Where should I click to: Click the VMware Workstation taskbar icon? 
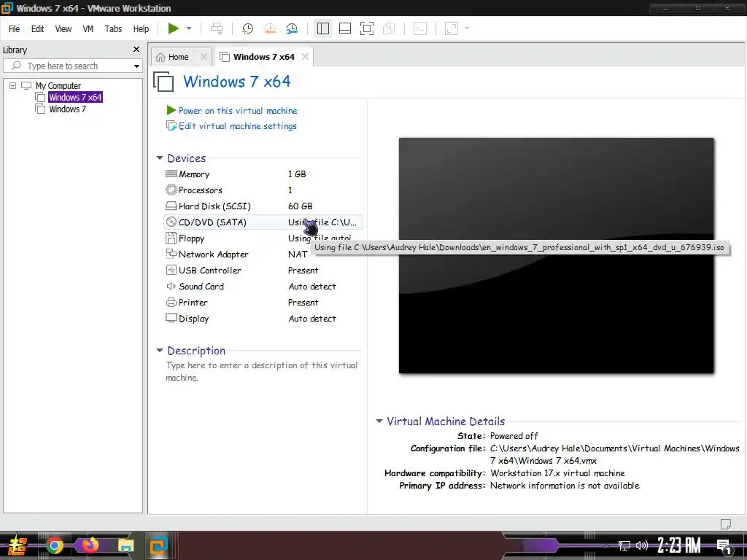158,545
